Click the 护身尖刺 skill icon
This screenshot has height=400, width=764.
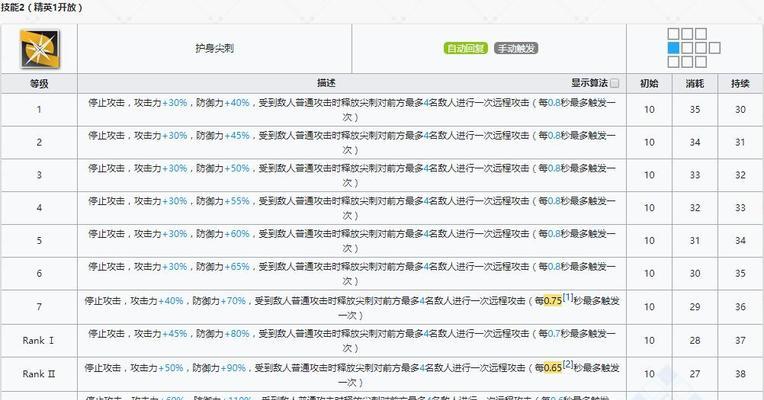(x=39, y=49)
